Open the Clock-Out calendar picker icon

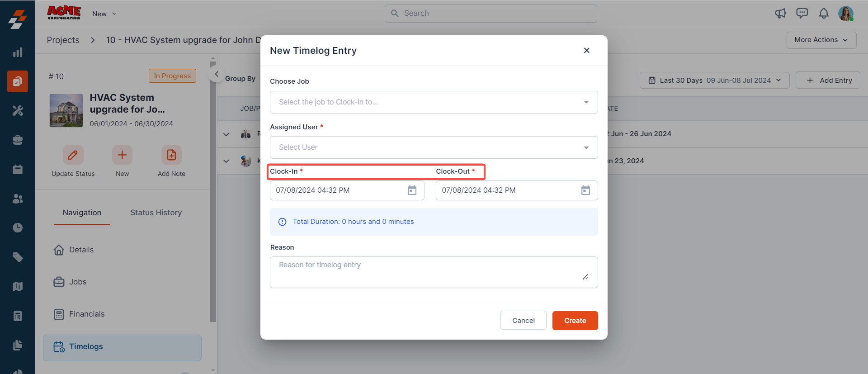coord(585,190)
